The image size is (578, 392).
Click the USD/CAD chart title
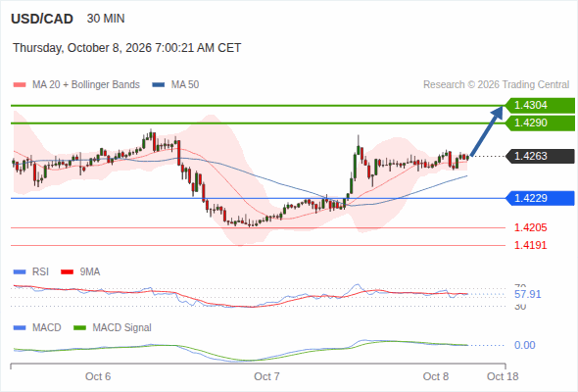point(42,19)
